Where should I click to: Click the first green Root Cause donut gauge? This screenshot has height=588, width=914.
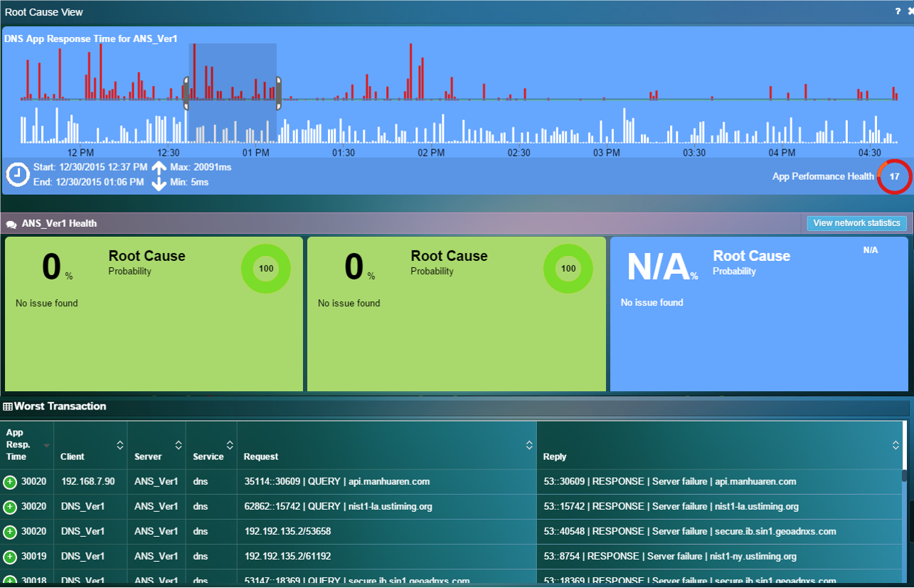pyautogui.click(x=266, y=269)
